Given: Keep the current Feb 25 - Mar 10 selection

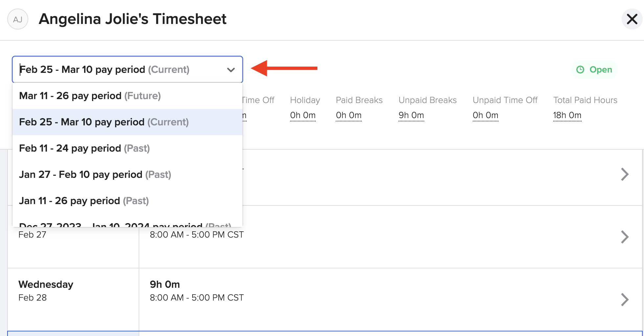Looking at the screenshot, I should pos(103,122).
